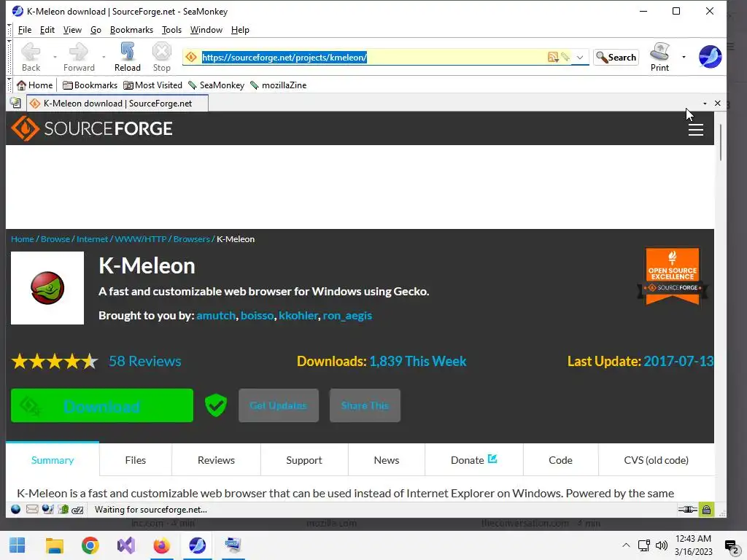Viewport: 747px width, 560px height.
Task: Open Windows Start menu
Action: pos(18,545)
